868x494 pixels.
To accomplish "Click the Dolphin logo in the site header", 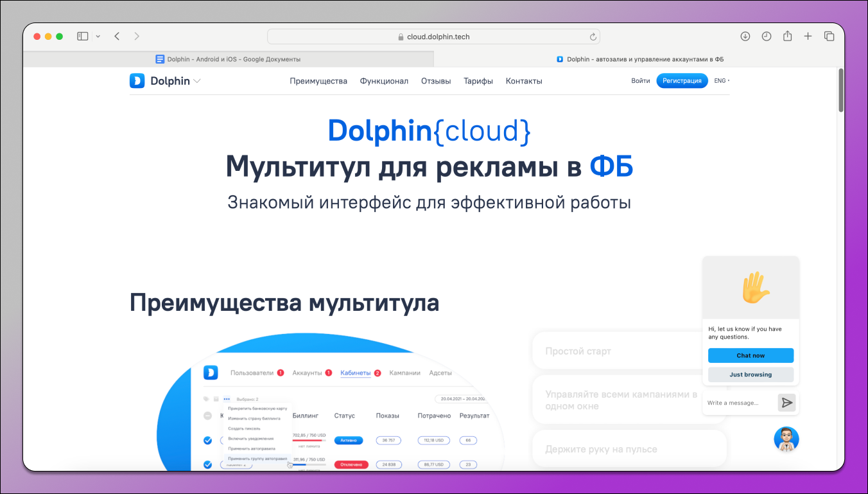I will 137,80.
